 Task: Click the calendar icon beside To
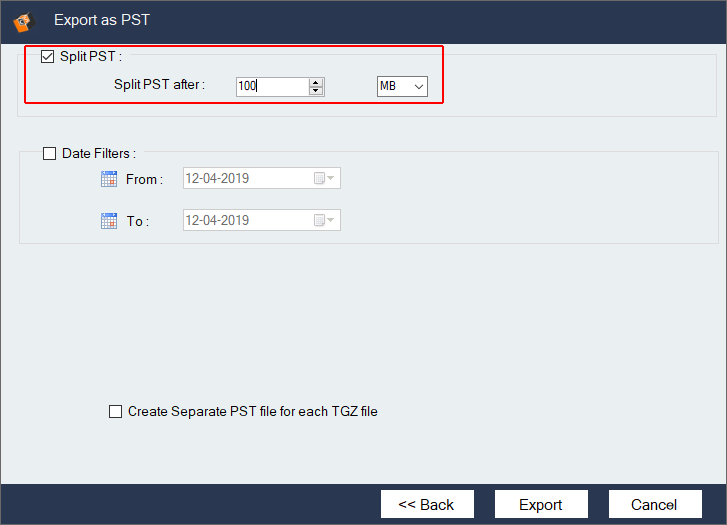[109, 221]
